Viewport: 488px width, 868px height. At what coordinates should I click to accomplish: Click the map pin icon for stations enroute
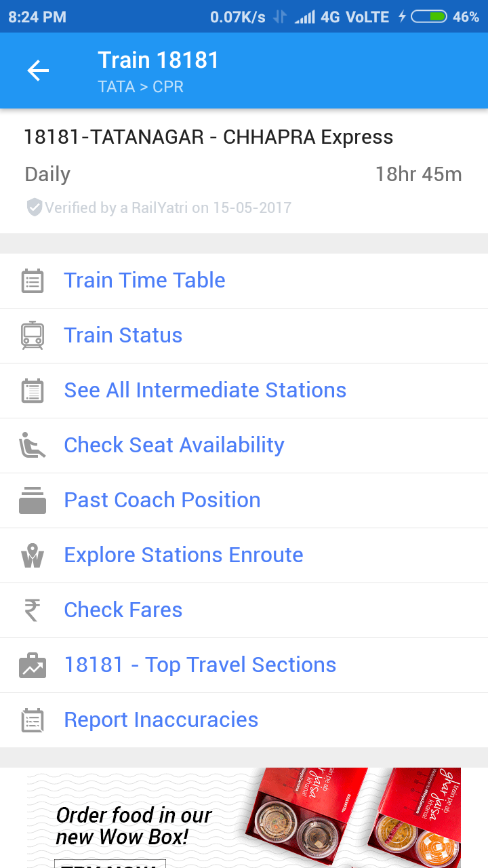pos(33,555)
